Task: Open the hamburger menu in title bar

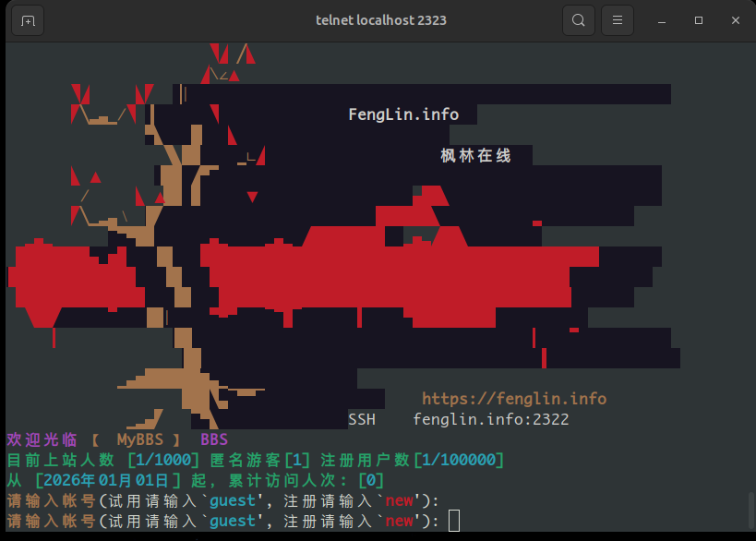Action: [618, 20]
